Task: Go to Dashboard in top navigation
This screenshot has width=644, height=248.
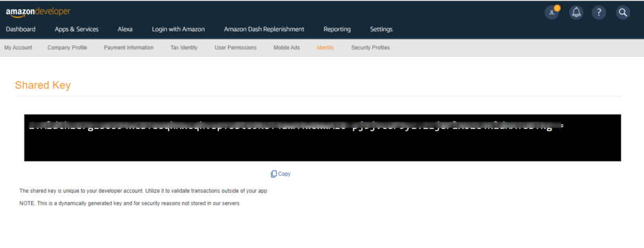Action: coord(21,29)
